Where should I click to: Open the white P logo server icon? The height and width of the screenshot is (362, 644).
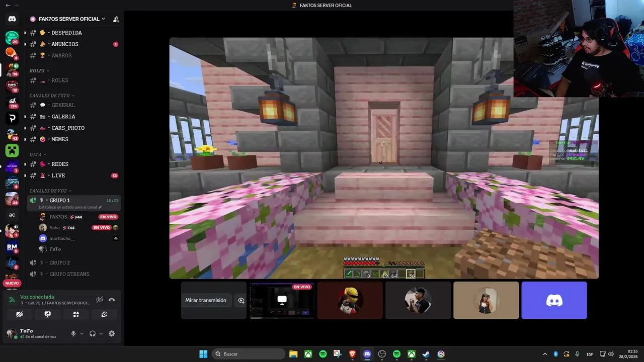point(12,118)
